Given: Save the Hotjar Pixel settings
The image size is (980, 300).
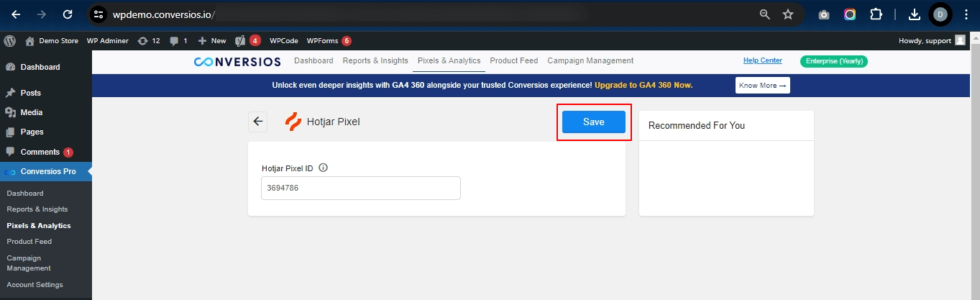Looking at the screenshot, I should 594,122.
